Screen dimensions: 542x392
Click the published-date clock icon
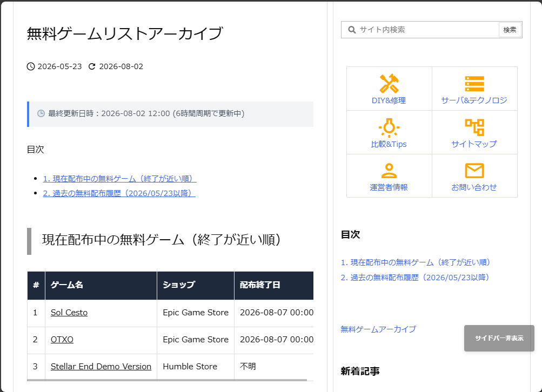click(31, 66)
